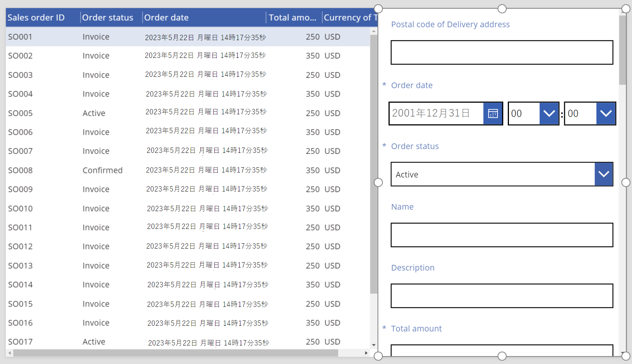This screenshot has width=632, height=364.
Task: Select the SO015 row
Action: tap(188, 304)
